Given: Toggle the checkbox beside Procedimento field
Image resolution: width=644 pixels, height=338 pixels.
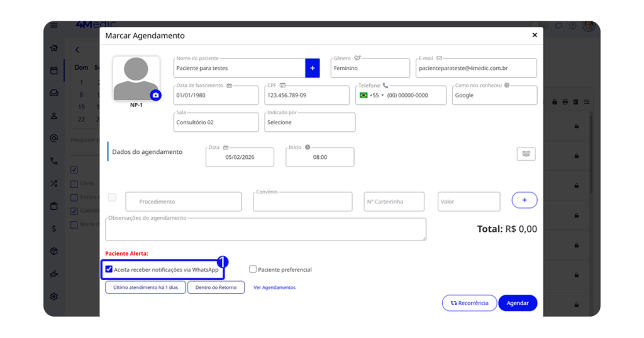Looking at the screenshot, I should (113, 197).
